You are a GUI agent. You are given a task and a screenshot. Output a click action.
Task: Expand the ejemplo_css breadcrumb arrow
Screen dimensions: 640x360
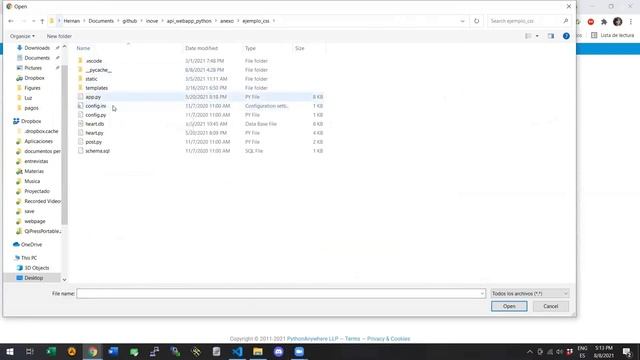click(x=274, y=21)
